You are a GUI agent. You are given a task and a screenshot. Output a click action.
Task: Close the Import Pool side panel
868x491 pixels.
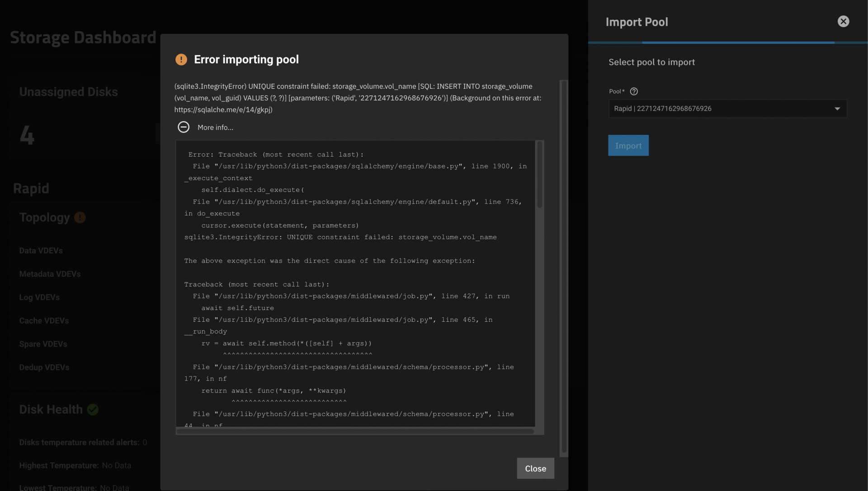[x=843, y=21]
